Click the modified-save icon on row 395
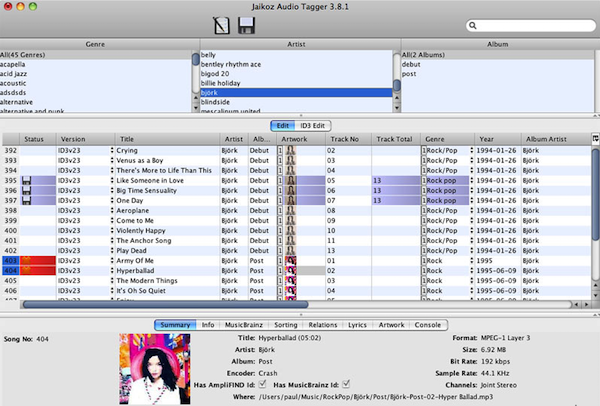The height and width of the screenshot is (406, 600). (x=29, y=180)
